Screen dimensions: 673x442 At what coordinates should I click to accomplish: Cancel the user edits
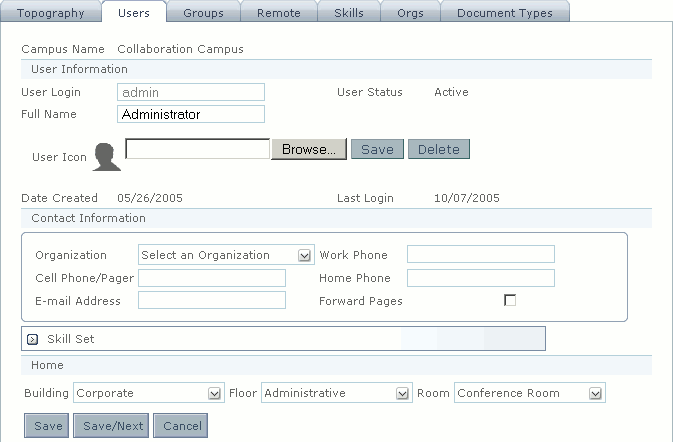point(180,426)
